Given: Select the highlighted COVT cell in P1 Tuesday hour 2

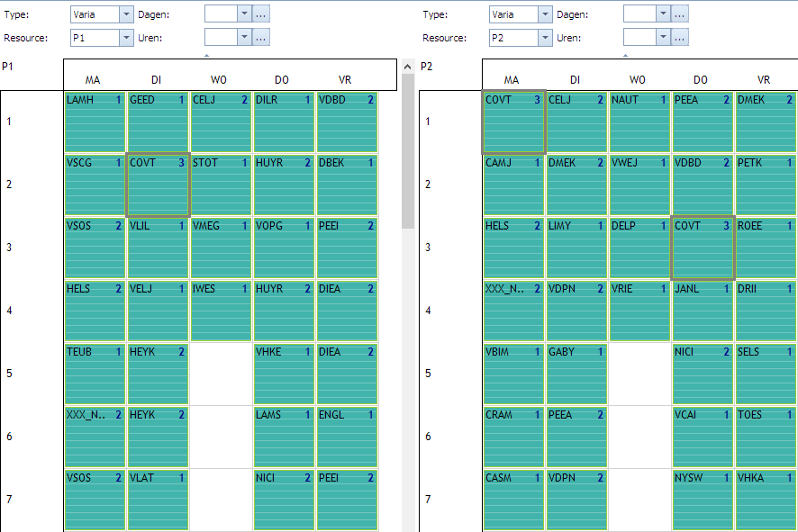Looking at the screenshot, I should click(158, 185).
